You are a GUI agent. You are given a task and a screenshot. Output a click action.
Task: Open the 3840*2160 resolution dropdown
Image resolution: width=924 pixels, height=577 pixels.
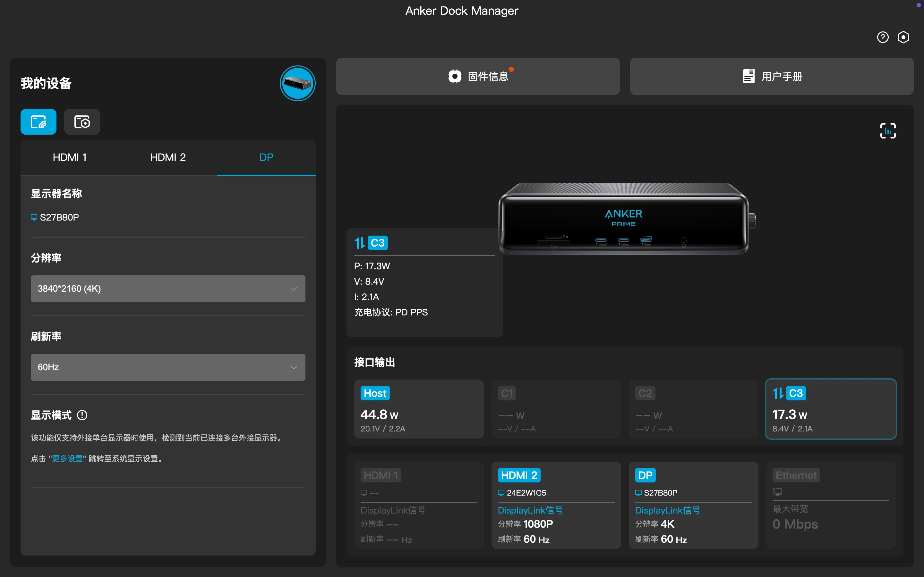tap(167, 288)
